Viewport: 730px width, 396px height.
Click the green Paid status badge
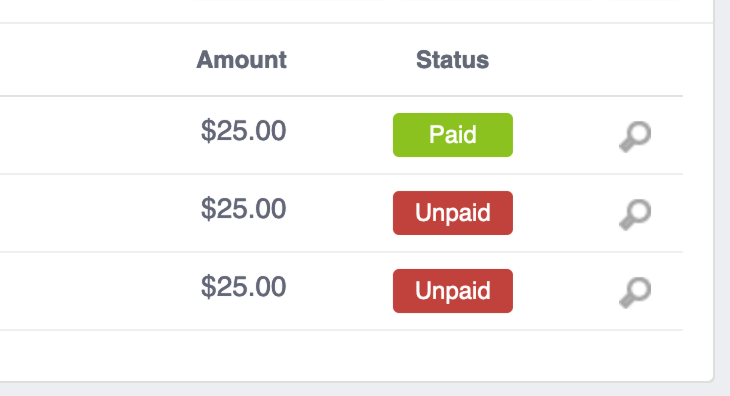pos(453,135)
